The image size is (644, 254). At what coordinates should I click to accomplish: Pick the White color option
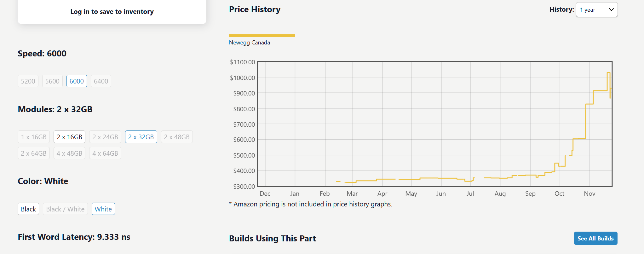coord(103,209)
